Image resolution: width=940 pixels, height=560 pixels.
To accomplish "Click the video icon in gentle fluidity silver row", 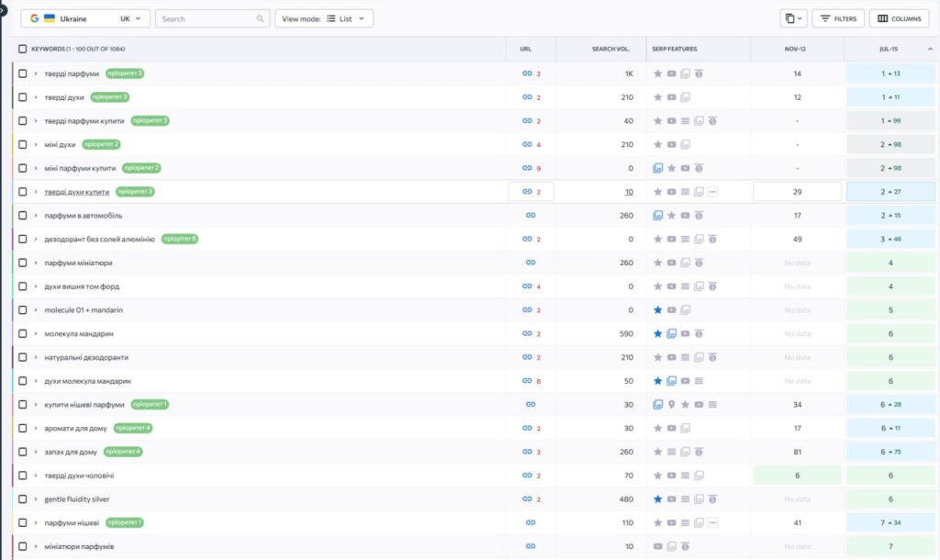I will 672,499.
